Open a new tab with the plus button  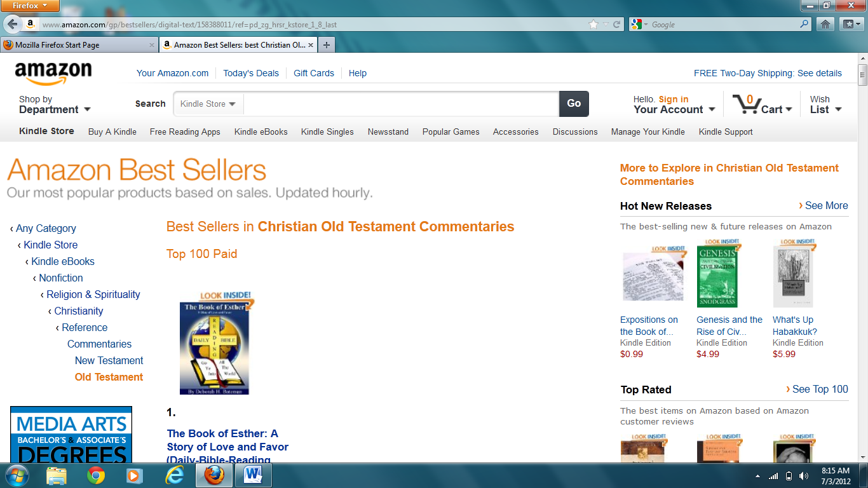(327, 45)
